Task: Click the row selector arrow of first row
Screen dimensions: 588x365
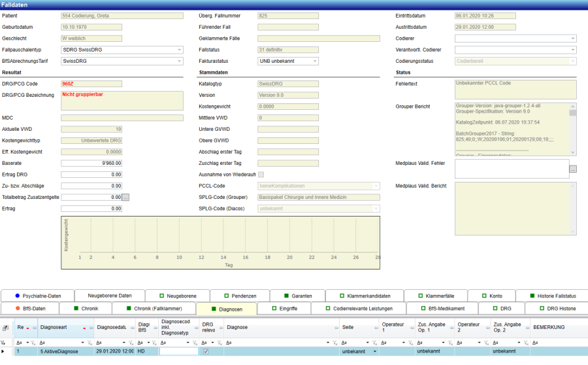Action: pos(3,351)
